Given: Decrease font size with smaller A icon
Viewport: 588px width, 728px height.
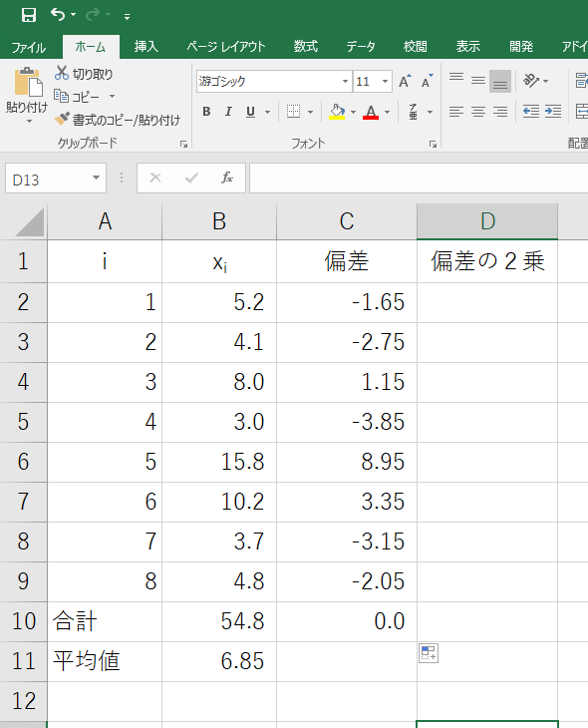Looking at the screenshot, I should [427, 81].
